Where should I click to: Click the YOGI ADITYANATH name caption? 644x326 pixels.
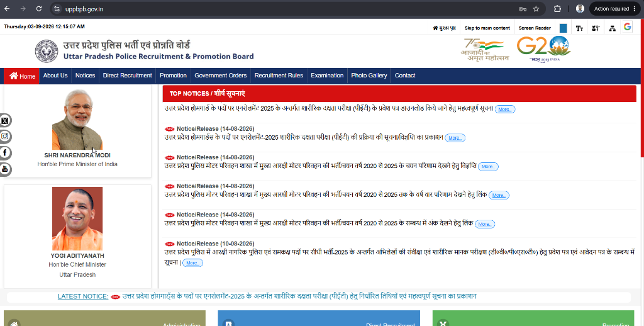pyautogui.click(x=77, y=256)
